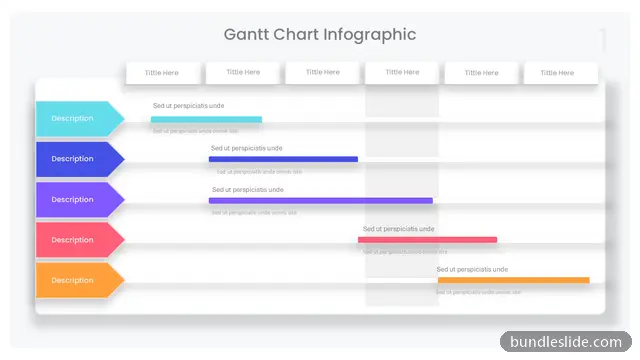The height and width of the screenshot is (360, 640).
Task: Select the pink-red Description arrow label
Action: pyautogui.click(x=80, y=240)
